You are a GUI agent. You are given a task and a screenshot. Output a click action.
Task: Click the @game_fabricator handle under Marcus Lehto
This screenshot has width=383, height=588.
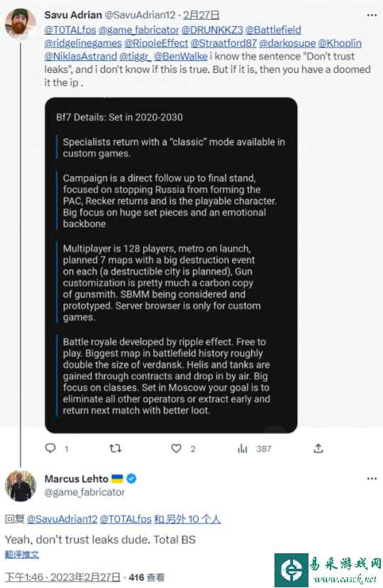[84, 492]
